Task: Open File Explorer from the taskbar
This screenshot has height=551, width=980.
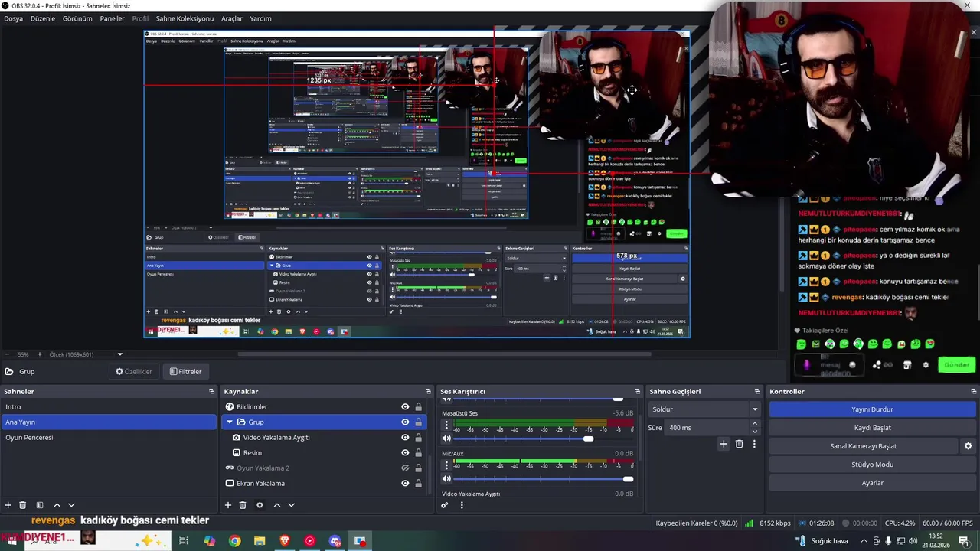Action: pos(260,541)
